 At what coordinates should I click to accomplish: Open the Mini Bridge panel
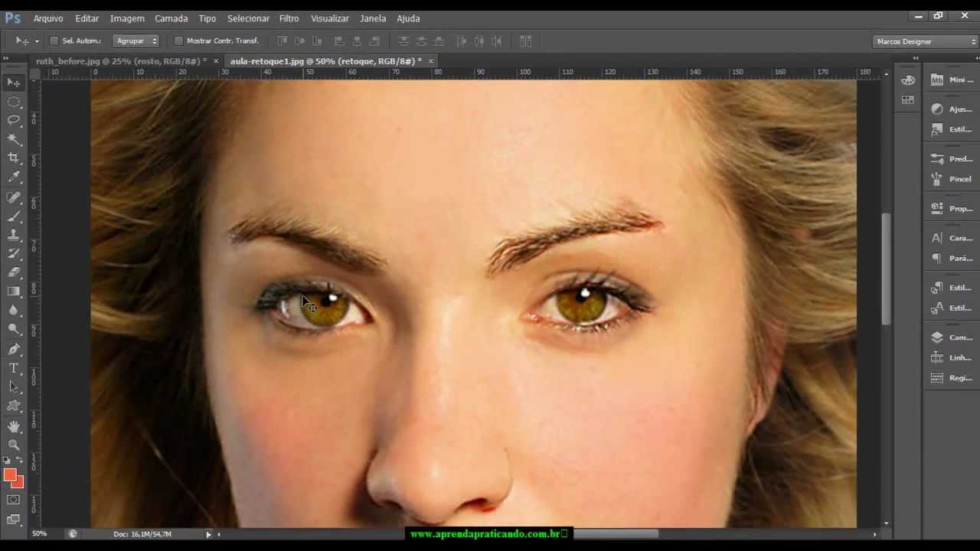[x=952, y=80]
